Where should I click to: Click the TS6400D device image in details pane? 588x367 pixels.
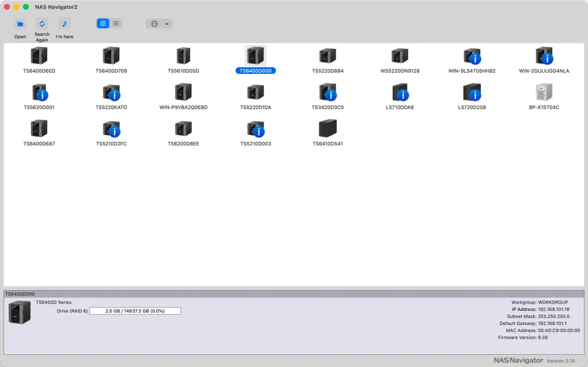point(20,312)
